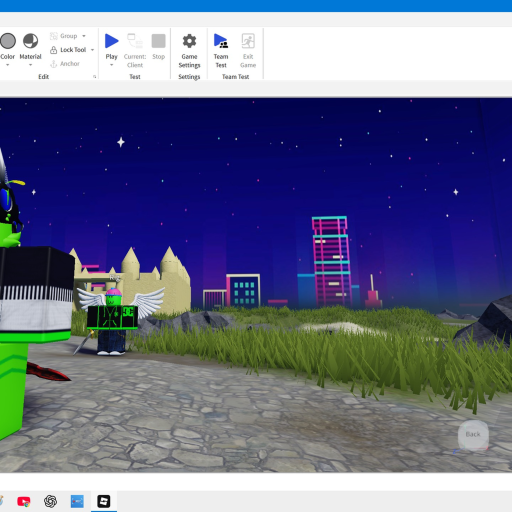Expand the Material dropdown arrow
The height and width of the screenshot is (512, 512).
click(30, 65)
